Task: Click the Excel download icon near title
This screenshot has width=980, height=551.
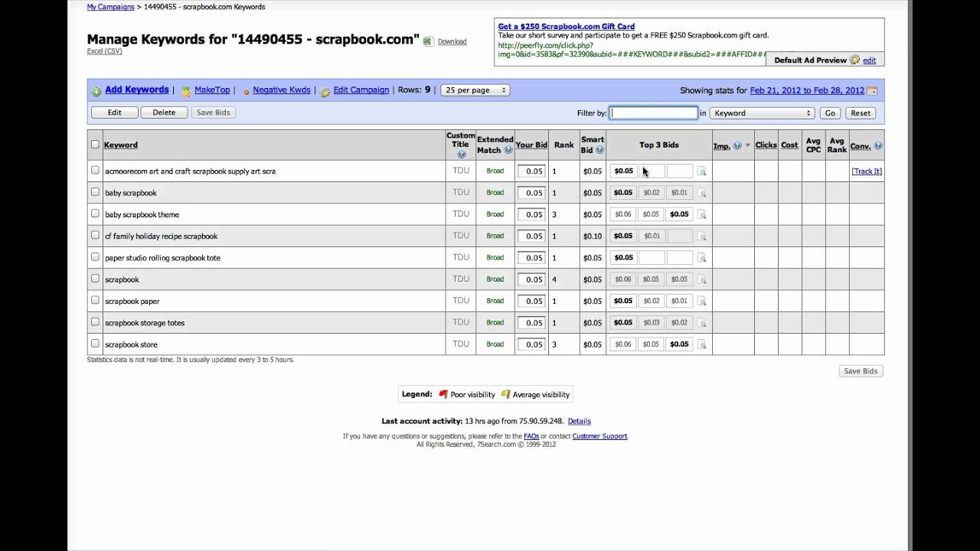Action: (x=428, y=41)
